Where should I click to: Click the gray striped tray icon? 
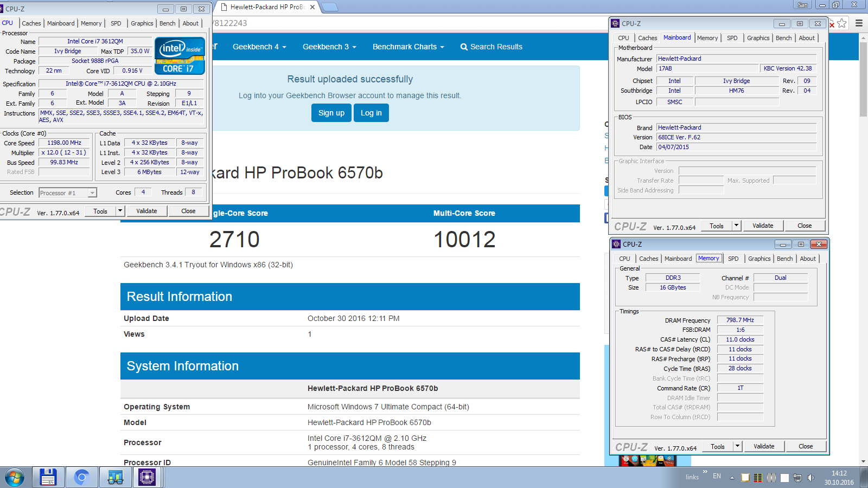click(x=771, y=478)
